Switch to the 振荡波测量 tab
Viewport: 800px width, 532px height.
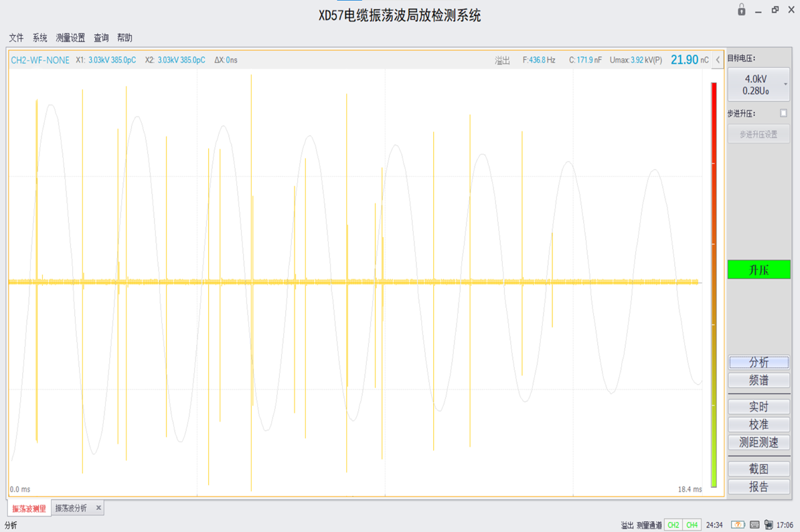29,509
